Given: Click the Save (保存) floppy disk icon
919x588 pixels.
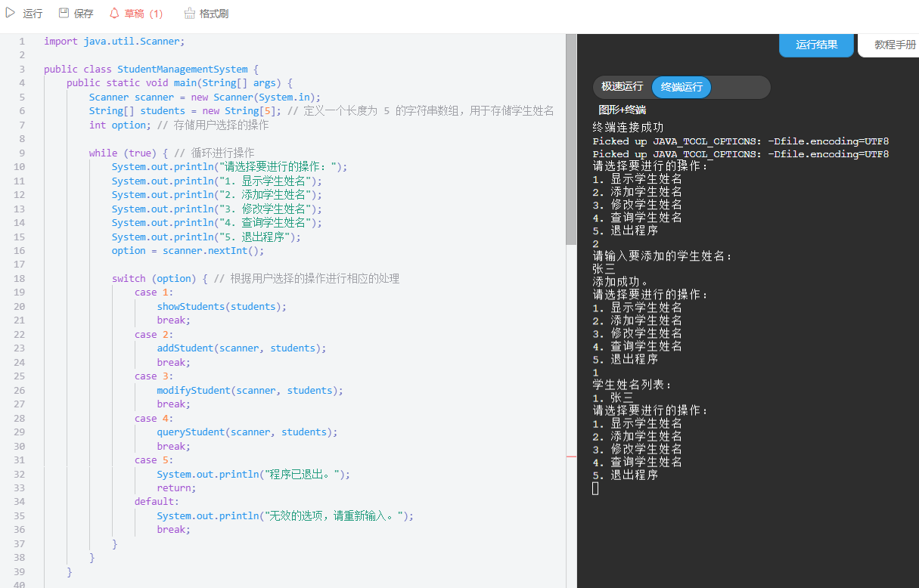Looking at the screenshot, I should tap(64, 13).
